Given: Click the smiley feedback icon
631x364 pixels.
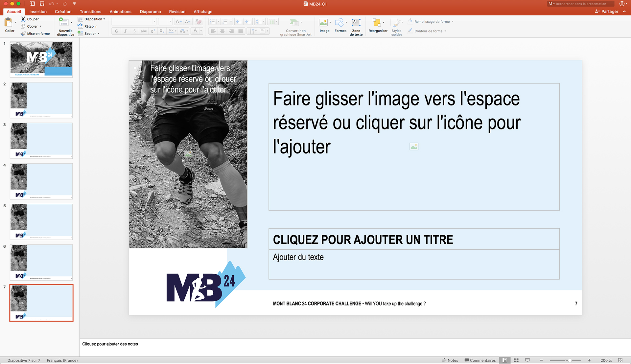Looking at the screenshot, I should click(622, 4).
